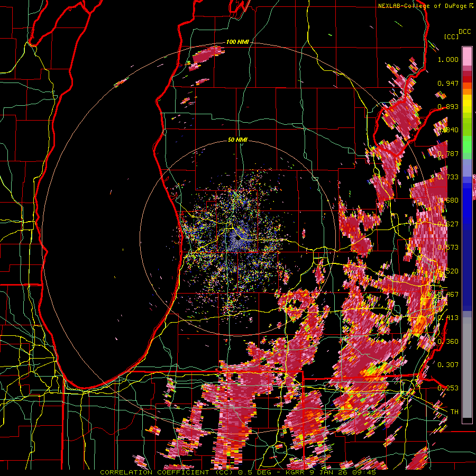The width and height of the screenshot is (476, 476).
Task: Click the DCC label above the color scale
Action: (464, 32)
